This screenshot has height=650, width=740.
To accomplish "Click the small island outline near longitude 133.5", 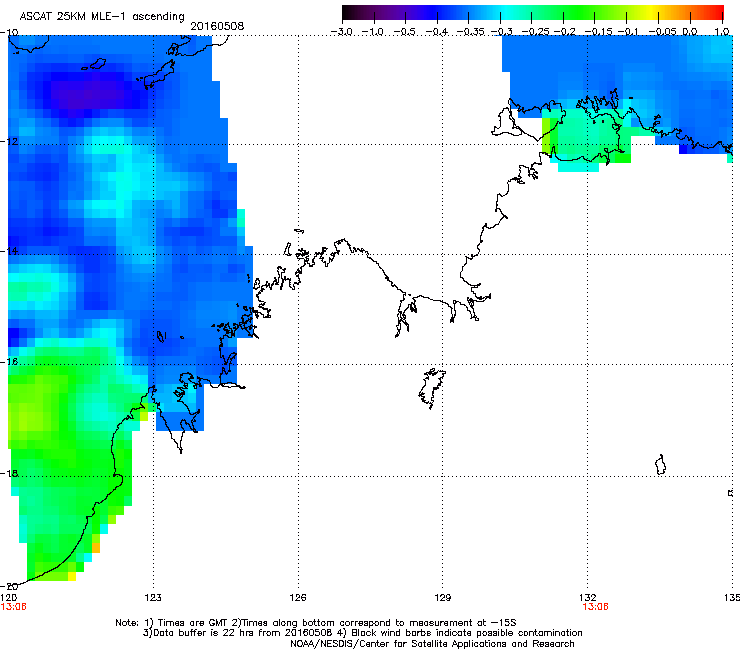I will [x=661, y=465].
